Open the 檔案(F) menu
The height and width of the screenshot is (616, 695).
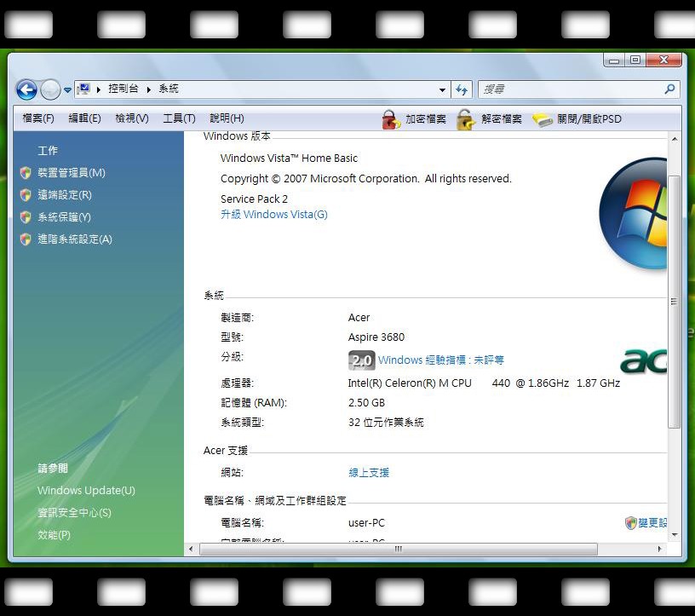(38, 118)
